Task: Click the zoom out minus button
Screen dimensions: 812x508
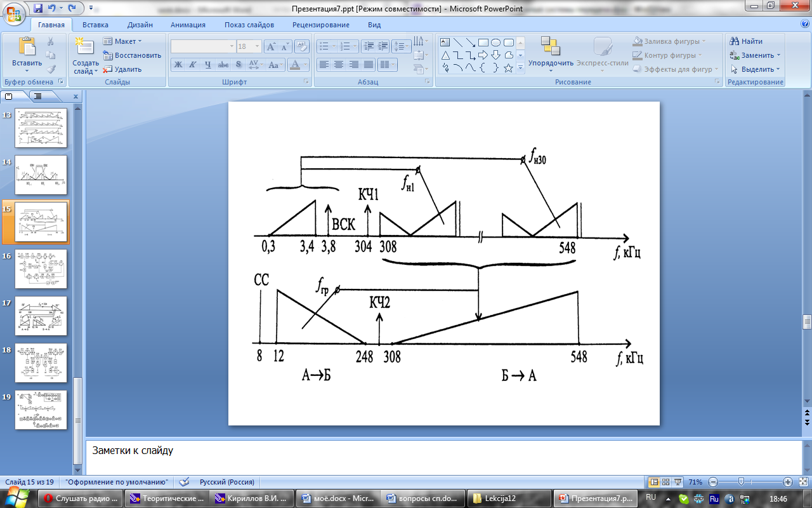Action: click(712, 482)
